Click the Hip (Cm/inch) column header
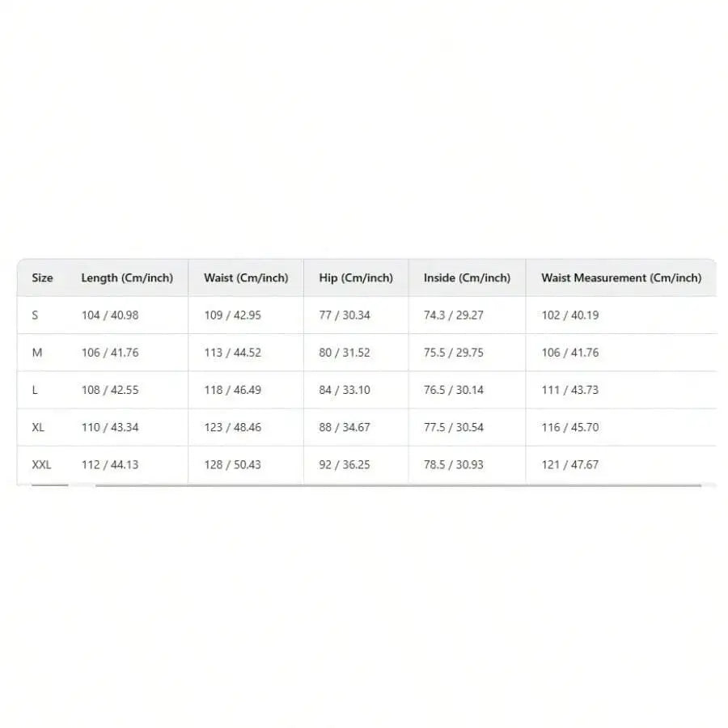 click(x=356, y=277)
